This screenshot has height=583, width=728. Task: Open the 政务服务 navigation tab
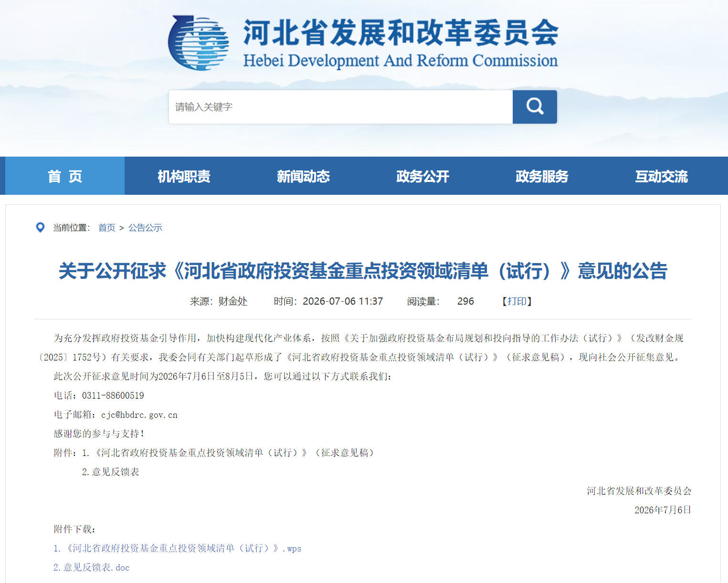(x=542, y=176)
